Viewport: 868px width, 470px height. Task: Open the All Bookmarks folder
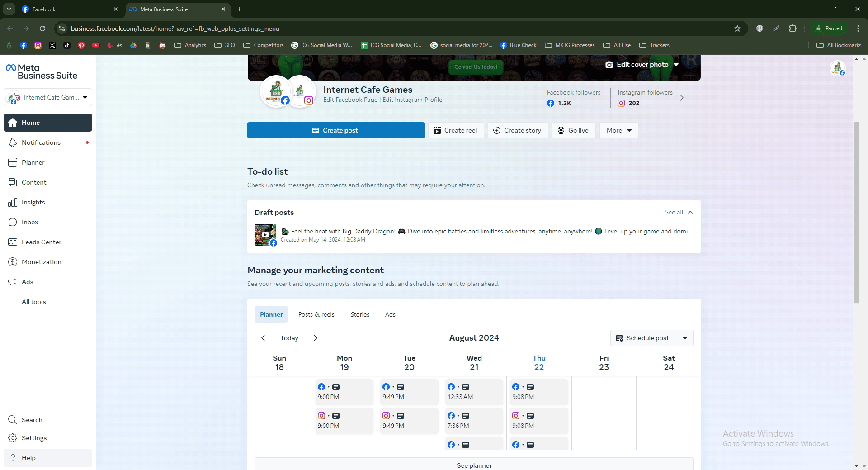tap(839, 45)
